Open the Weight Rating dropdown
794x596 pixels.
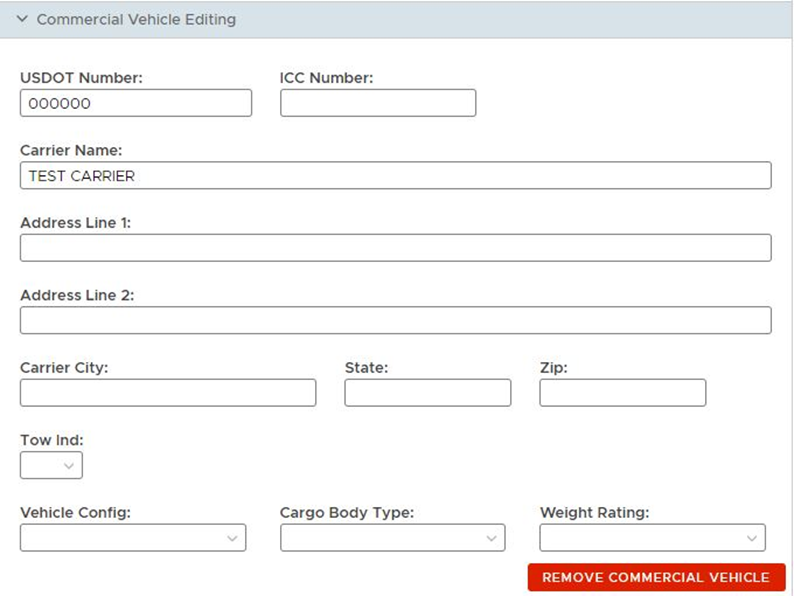653,537
